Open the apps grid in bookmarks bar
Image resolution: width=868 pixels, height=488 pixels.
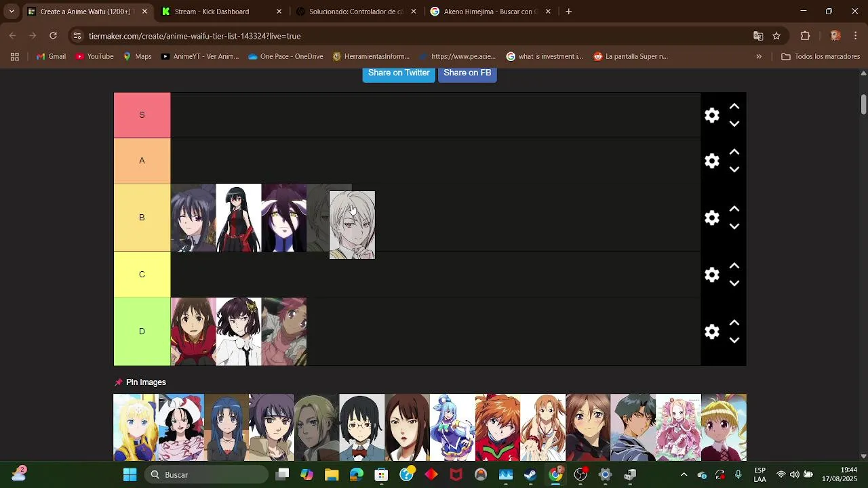[14, 56]
